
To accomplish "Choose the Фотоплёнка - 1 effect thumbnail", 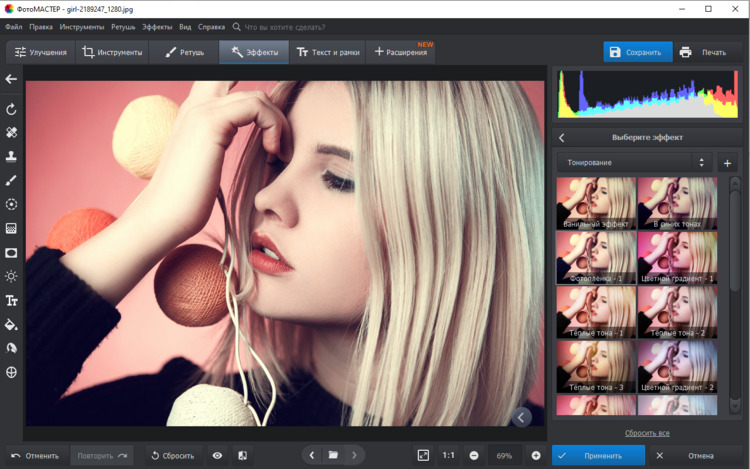I will 596,258.
